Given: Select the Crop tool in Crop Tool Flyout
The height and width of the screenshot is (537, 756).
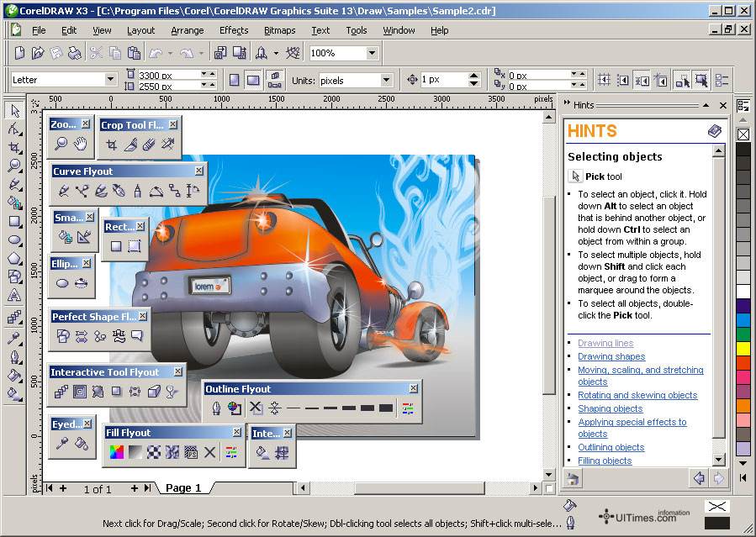Looking at the screenshot, I should (111, 145).
